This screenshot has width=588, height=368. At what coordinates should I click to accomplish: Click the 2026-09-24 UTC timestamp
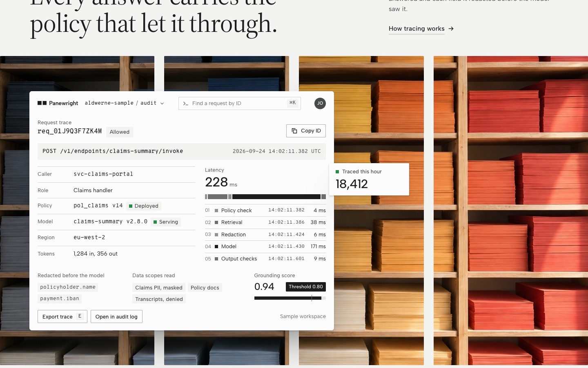point(277,151)
